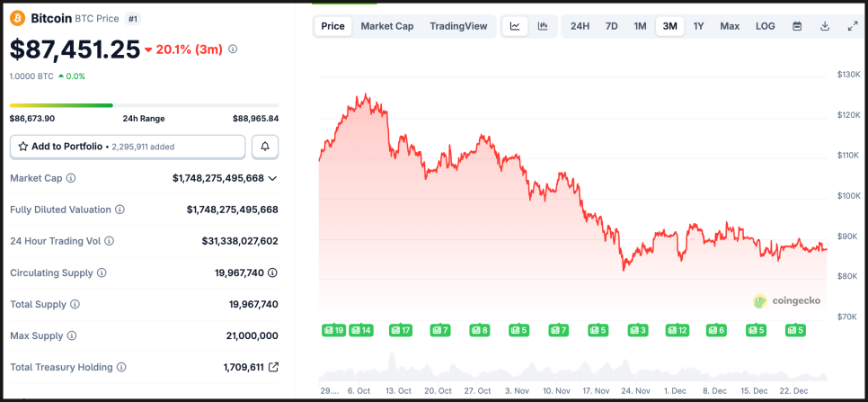
Task: Open Total Treasury Holding external link
Action: click(273, 367)
